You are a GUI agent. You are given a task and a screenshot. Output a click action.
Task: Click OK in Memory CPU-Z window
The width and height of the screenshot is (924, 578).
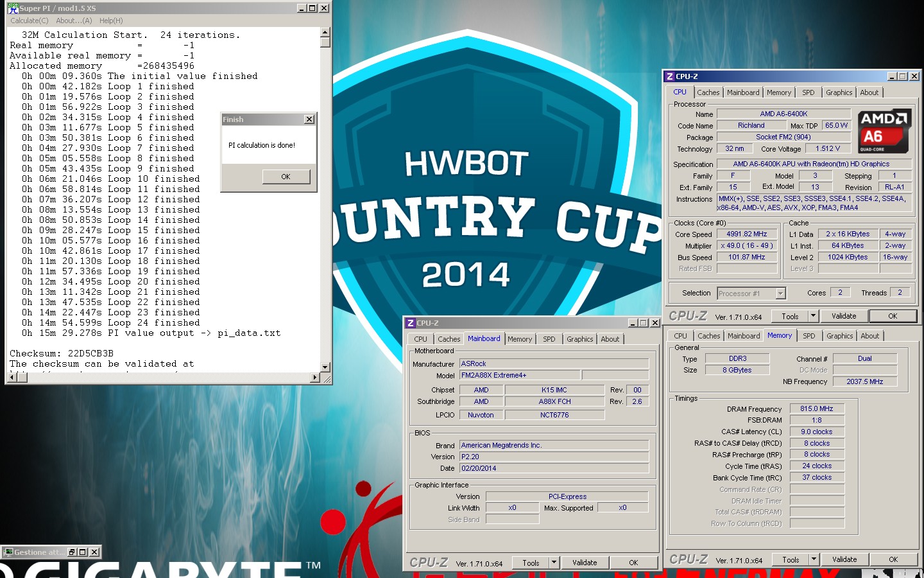point(893,559)
